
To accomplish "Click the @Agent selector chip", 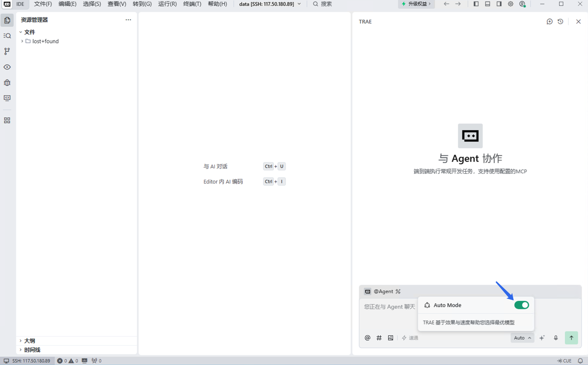I will click(379, 292).
